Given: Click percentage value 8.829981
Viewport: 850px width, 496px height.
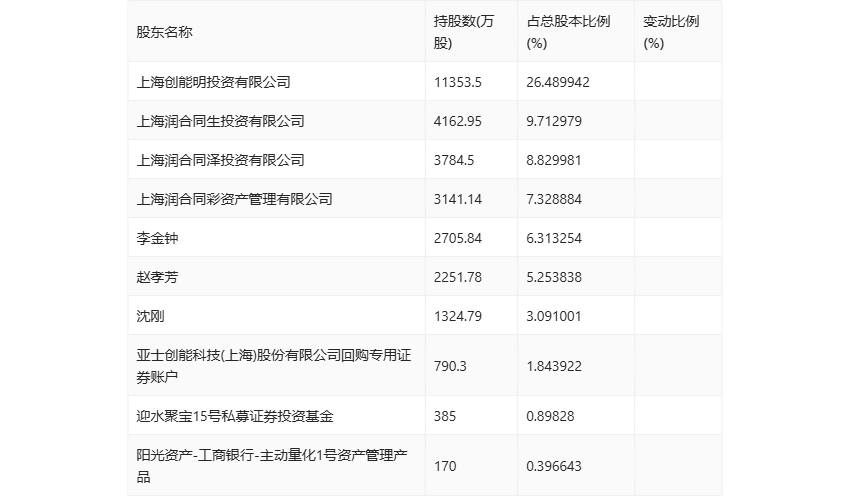Looking at the screenshot, I should point(554,160).
